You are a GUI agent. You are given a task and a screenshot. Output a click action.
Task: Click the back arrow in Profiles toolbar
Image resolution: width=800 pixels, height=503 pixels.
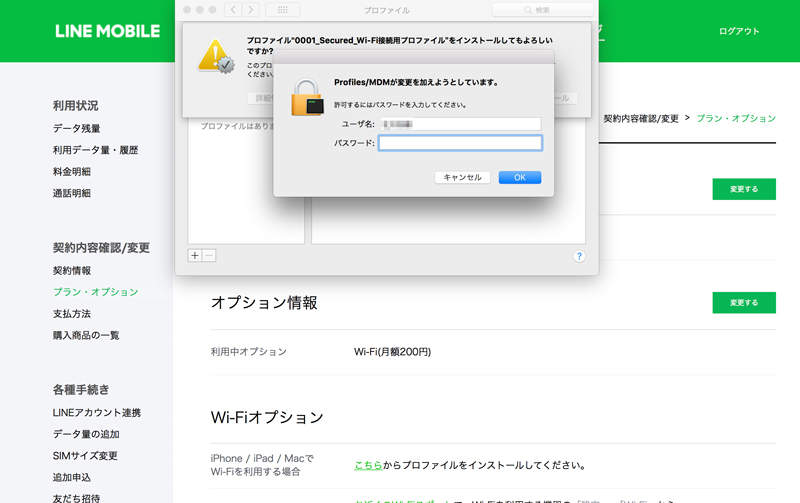(233, 10)
